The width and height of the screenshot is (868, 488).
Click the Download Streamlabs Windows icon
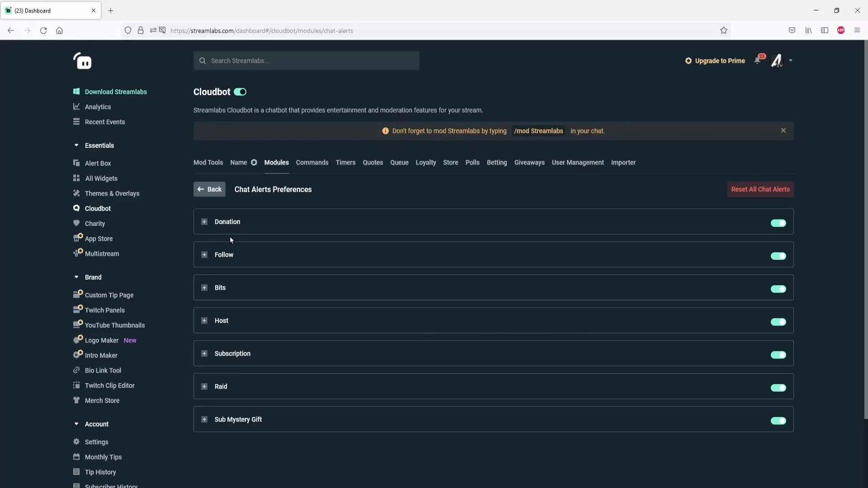[x=76, y=91]
